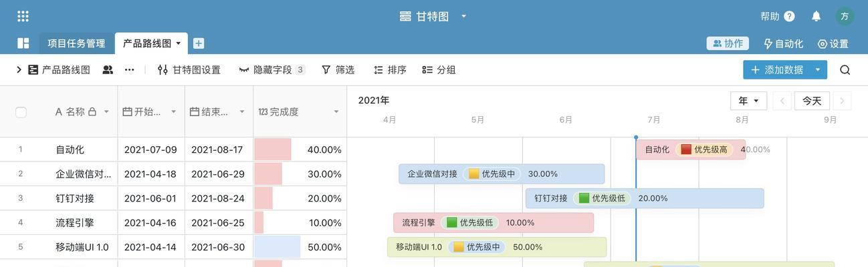Click end date 2021-06-29 cell
The image size is (868, 267).
[219, 174]
